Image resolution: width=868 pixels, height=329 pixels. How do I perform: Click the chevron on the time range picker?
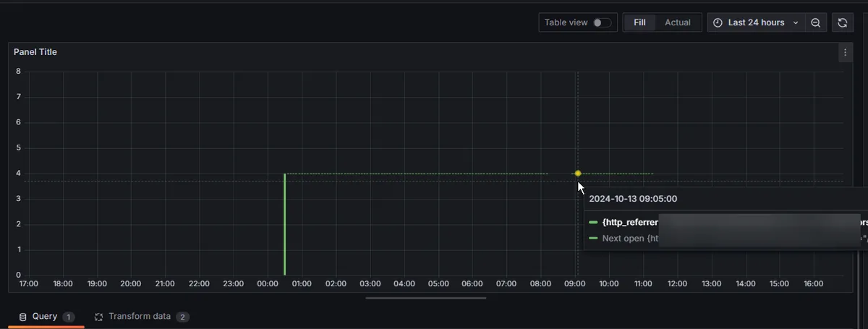pyautogui.click(x=796, y=22)
